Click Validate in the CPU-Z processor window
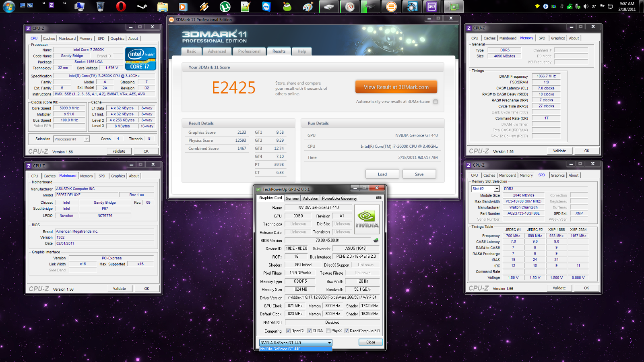The image size is (644, 362). [119, 151]
